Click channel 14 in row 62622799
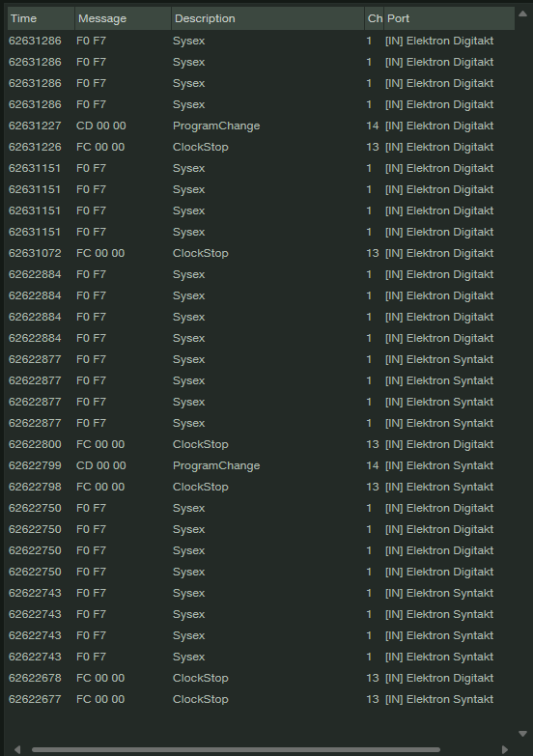The width and height of the screenshot is (533, 756). pos(373,465)
